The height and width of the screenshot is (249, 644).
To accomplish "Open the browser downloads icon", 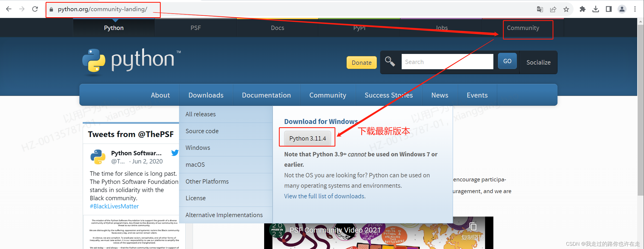I will point(596,9).
